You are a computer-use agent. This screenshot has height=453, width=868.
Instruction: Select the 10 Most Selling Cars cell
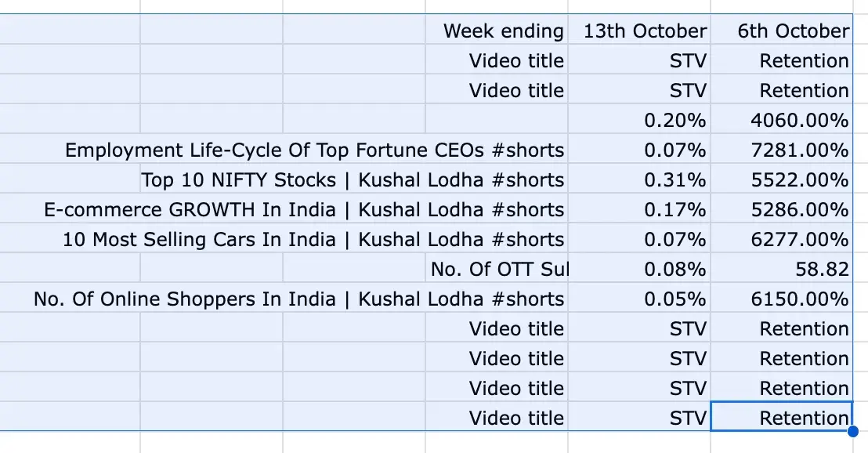[x=313, y=240]
